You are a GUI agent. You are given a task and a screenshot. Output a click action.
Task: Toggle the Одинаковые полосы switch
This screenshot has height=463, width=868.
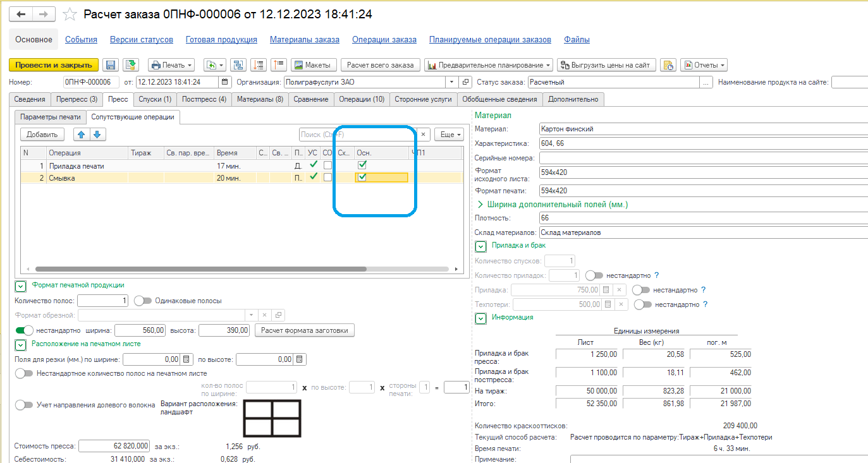(x=143, y=301)
